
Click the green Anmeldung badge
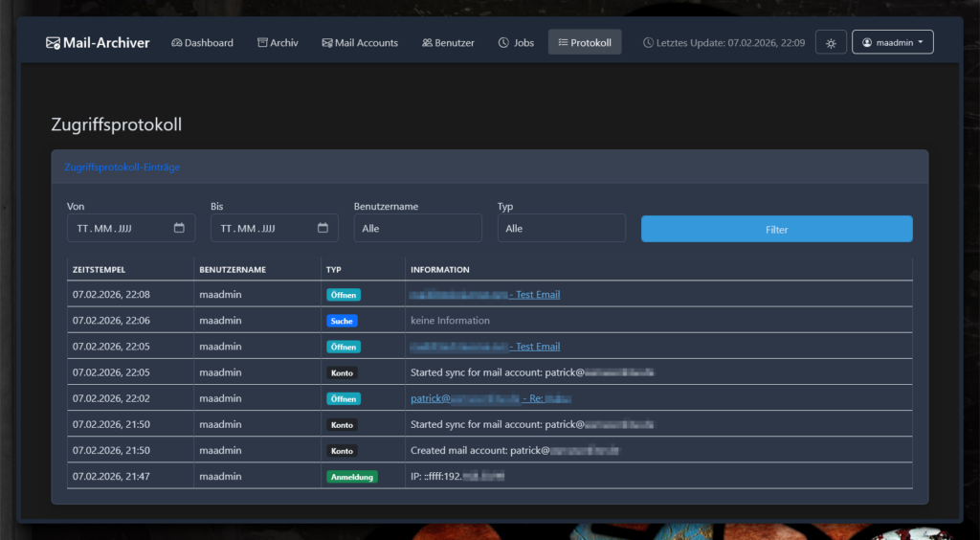pyautogui.click(x=351, y=476)
